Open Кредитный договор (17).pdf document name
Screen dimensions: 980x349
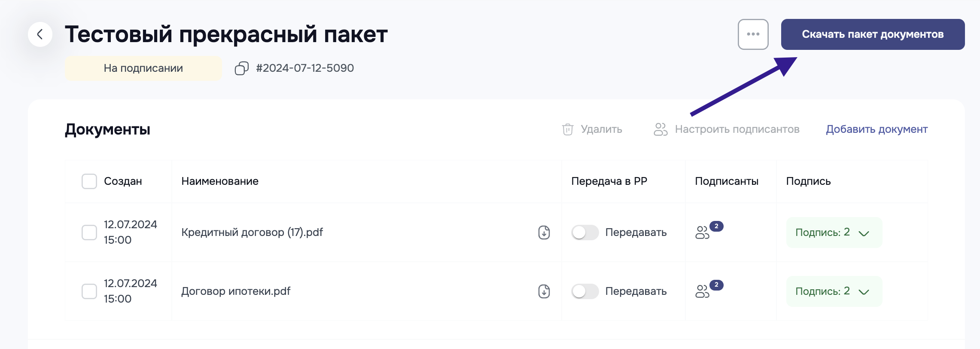coord(252,233)
